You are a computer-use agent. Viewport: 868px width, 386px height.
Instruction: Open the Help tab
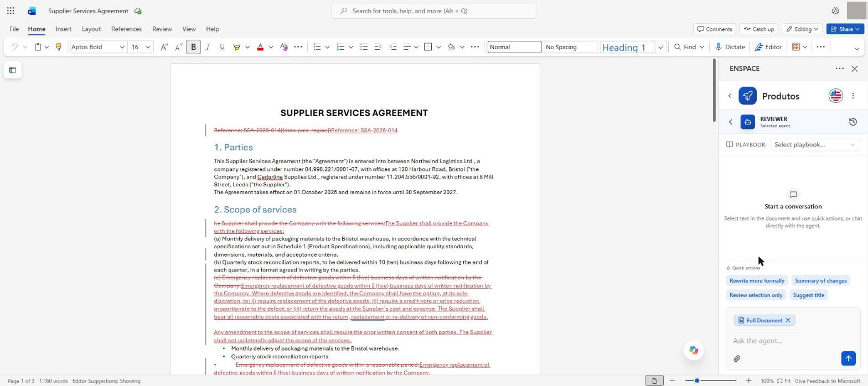coord(213,29)
